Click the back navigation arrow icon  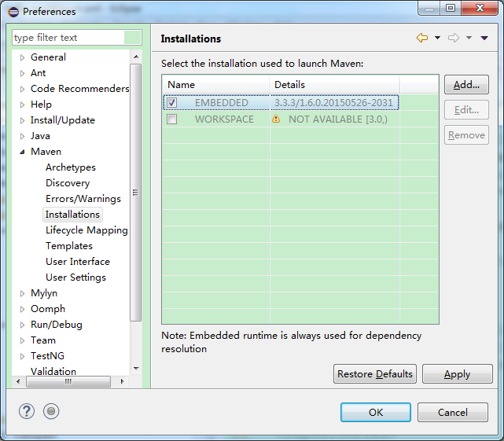click(x=422, y=38)
